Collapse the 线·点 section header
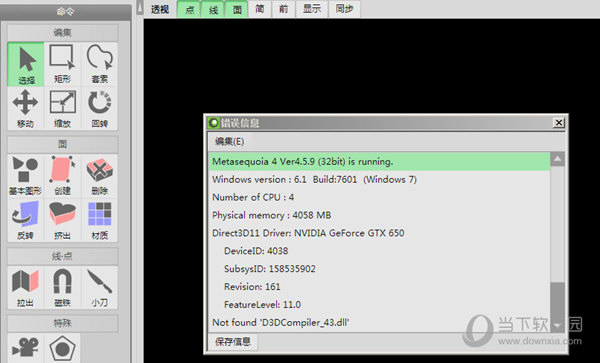 [63, 256]
